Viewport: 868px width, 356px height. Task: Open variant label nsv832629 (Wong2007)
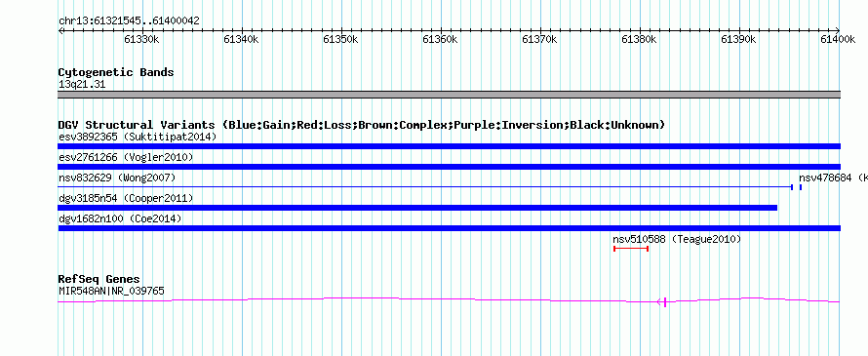click(x=117, y=178)
